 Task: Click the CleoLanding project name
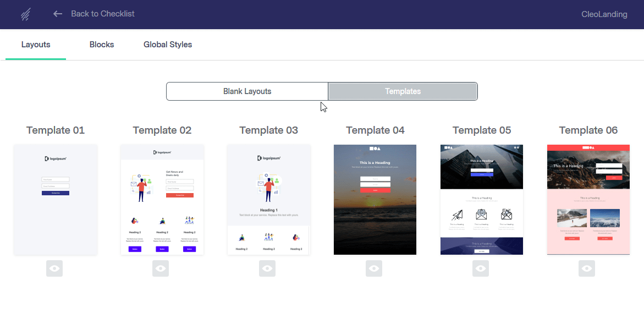[x=604, y=14]
